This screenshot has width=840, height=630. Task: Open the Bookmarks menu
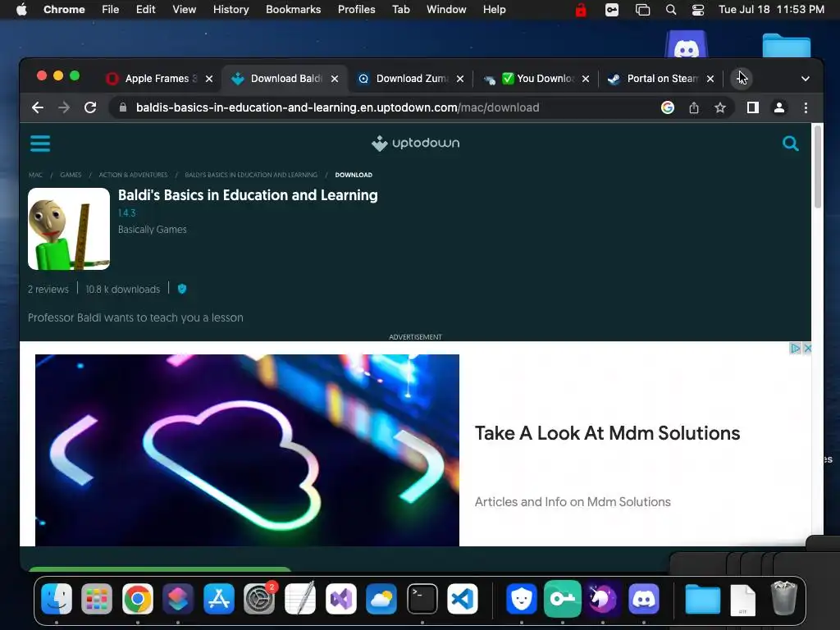pos(293,10)
